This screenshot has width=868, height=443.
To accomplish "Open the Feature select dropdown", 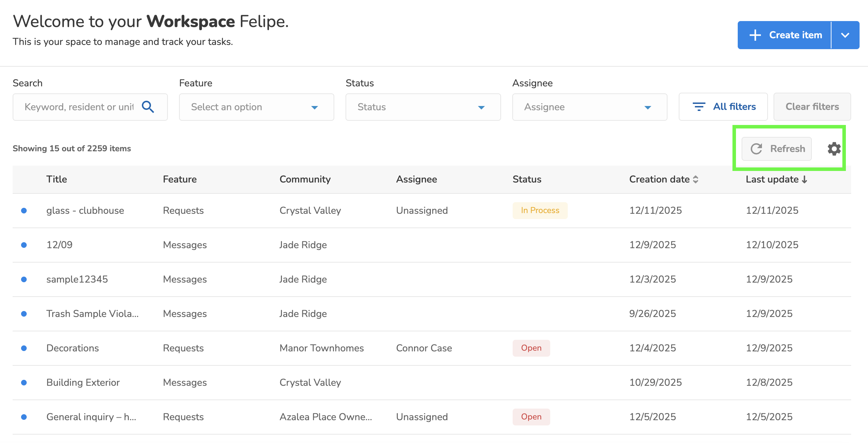I will 256,107.
